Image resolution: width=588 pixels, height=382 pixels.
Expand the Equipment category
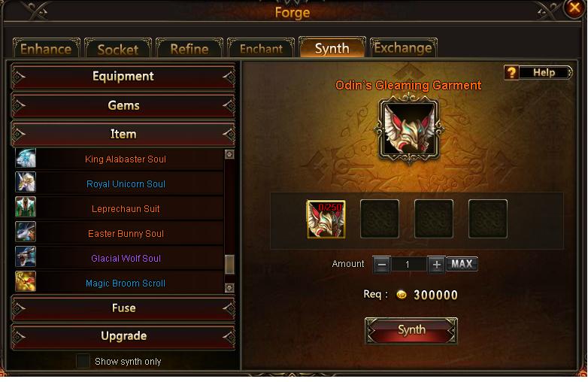click(123, 77)
